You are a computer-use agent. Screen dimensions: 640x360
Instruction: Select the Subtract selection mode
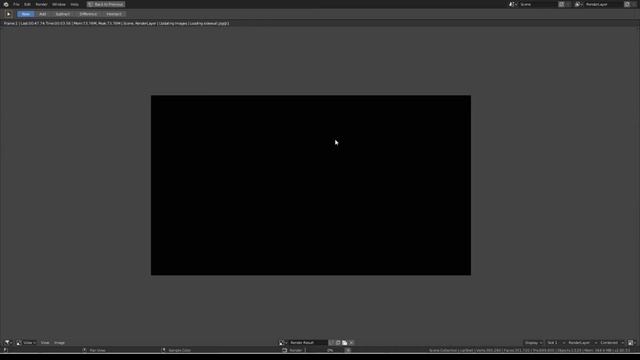click(x=62, y=14)
